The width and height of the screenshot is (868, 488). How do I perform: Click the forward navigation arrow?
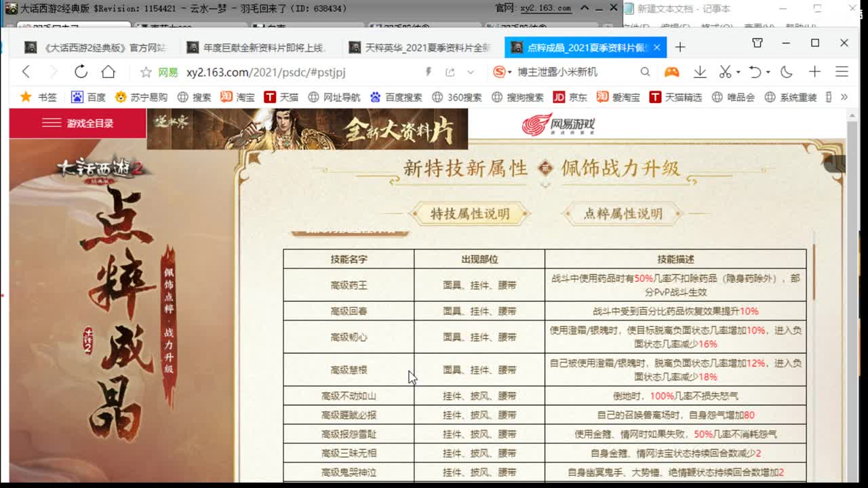(x=53, y=72)
